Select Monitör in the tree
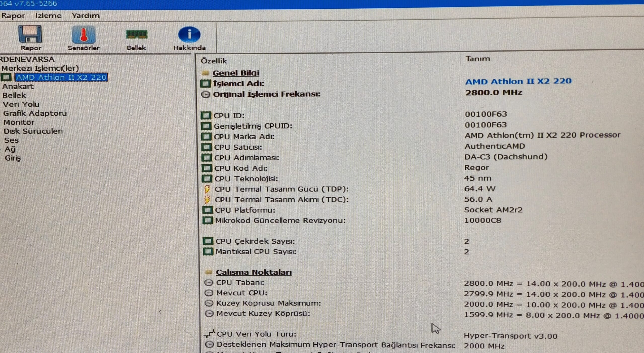 point(19,122)
